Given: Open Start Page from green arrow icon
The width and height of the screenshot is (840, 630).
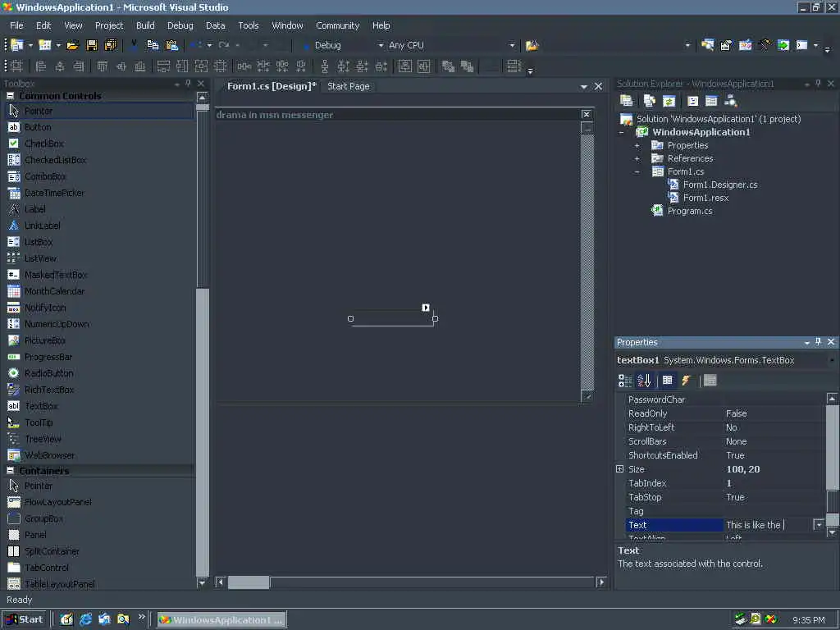Looking at the screenshot, I should (x=783, y=46).
